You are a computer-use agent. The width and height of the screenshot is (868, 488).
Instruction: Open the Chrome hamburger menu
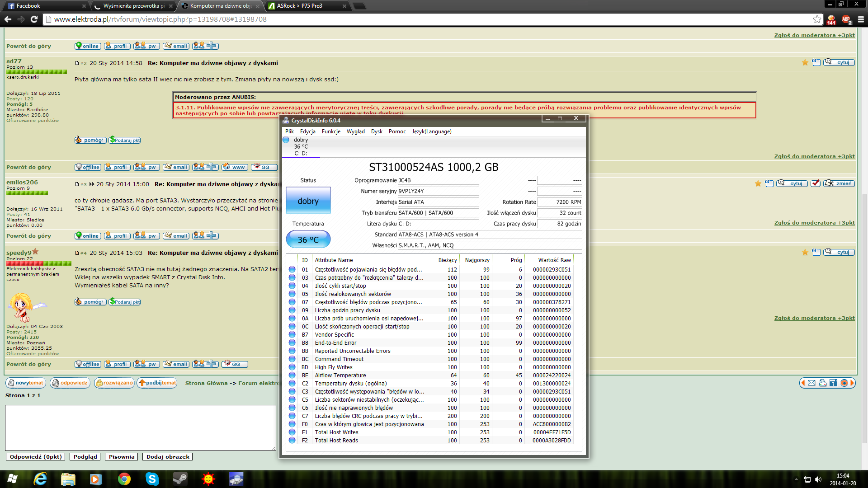861,19
